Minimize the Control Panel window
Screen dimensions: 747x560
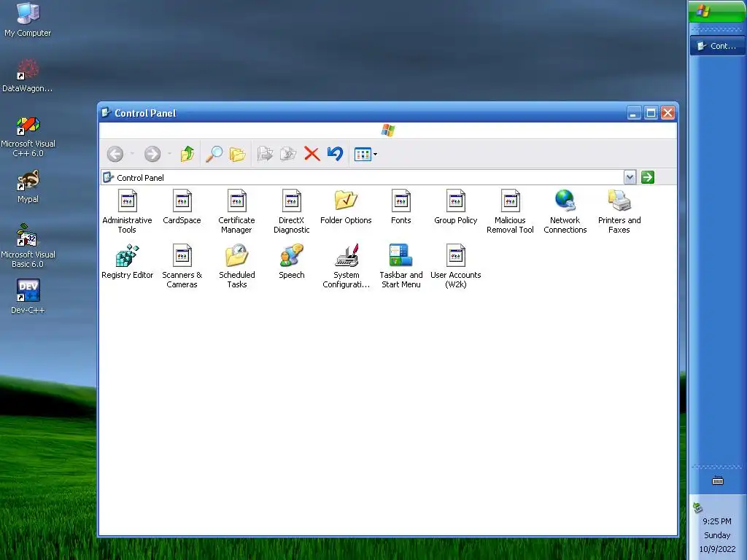[634, 113]
